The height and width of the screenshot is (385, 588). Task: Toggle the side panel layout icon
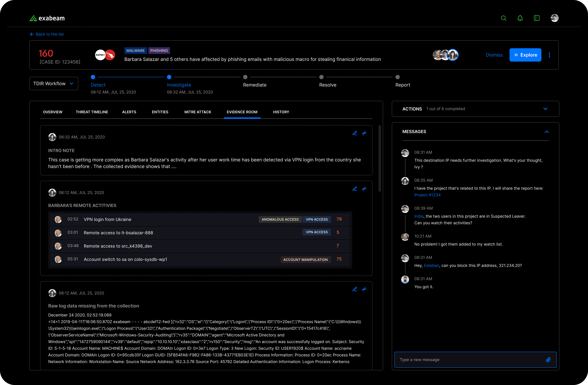point(537,18)
